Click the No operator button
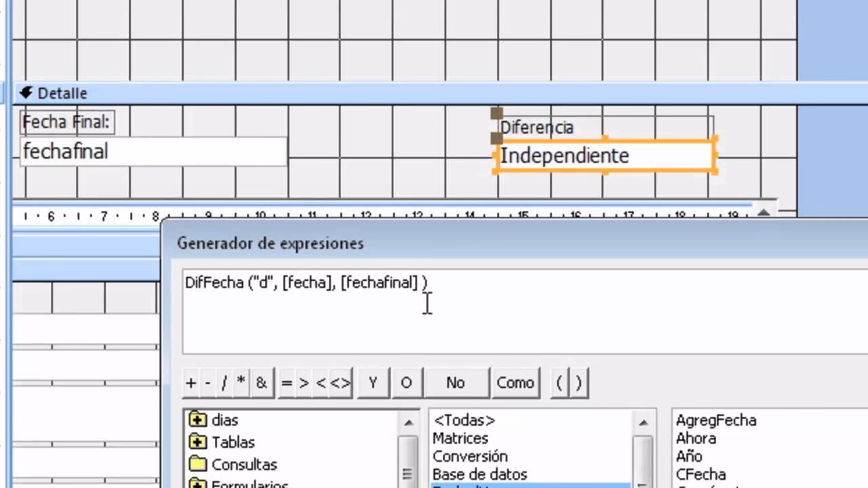This screenshot has height=488, width=868. [454, 383]
